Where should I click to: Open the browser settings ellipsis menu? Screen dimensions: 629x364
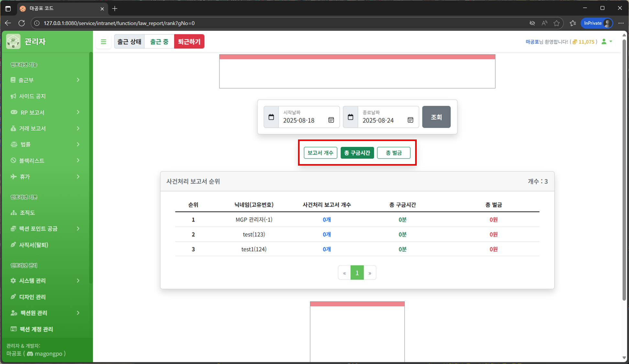[621, 23]
